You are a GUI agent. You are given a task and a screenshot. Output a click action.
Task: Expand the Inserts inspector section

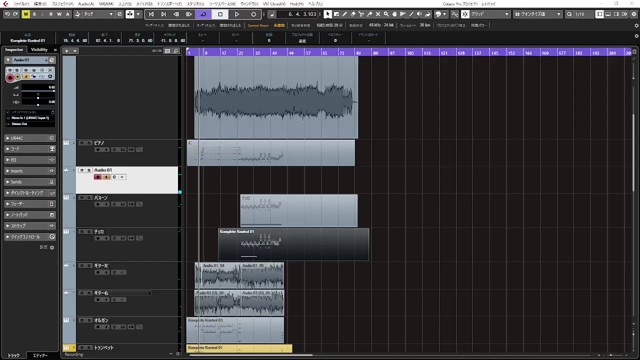click(x=29, y=171)
